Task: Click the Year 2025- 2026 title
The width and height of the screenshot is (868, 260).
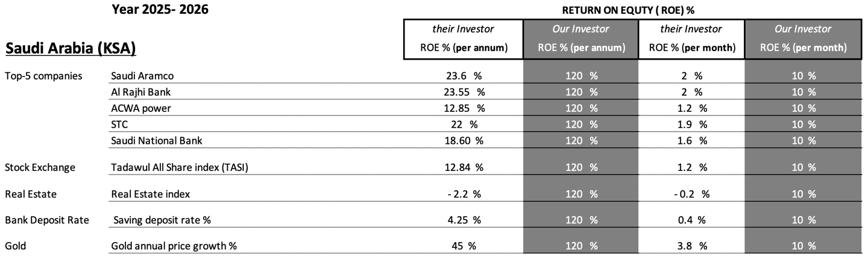Action: [x=160, y=10]
